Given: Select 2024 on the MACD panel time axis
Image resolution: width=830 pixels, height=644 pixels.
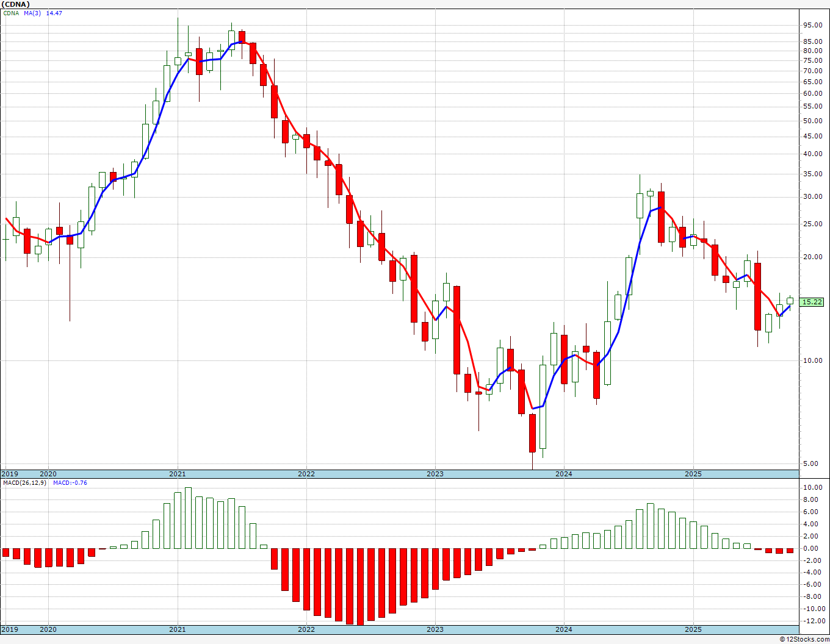Looking at the screenshot, I should coord(563,629).
